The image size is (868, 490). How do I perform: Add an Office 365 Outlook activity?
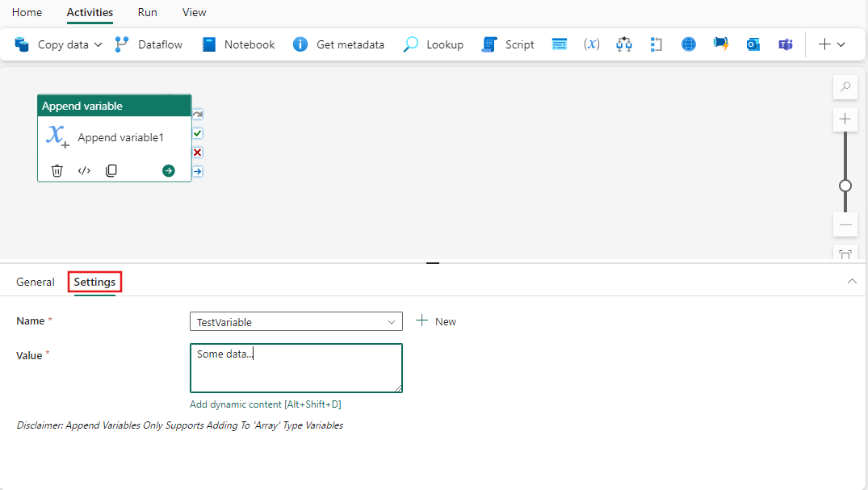[753, 44]
